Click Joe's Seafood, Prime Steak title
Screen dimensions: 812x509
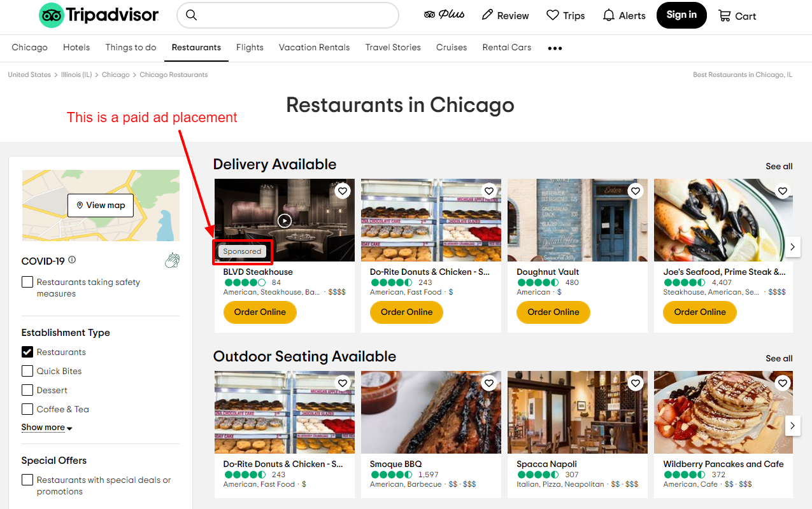[x=724, y=272]
